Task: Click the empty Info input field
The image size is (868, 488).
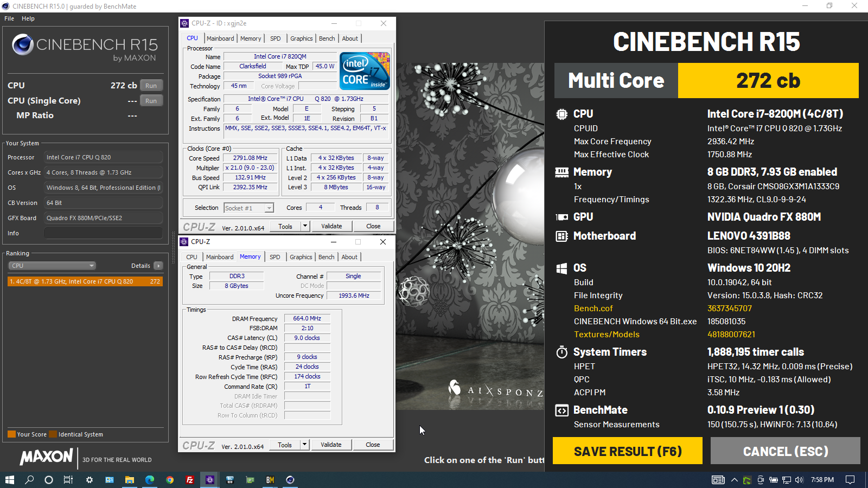Action: (x=103, y=233)
